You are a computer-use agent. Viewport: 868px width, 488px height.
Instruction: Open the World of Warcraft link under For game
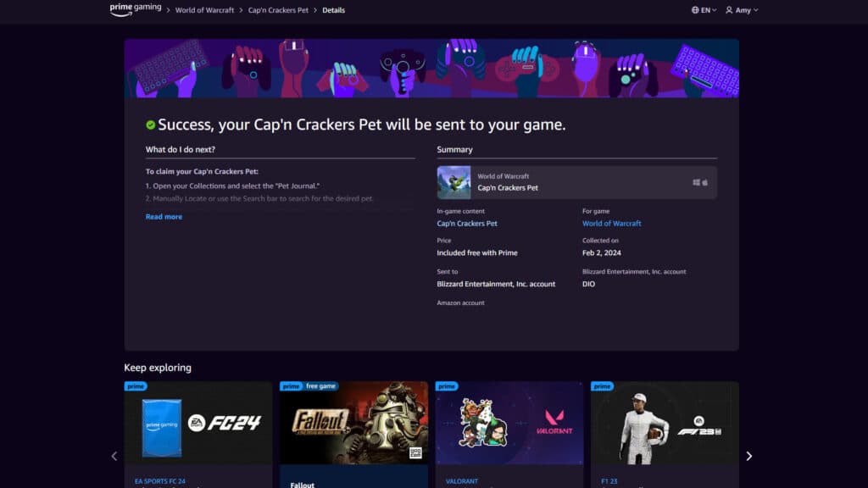click(x=611, y=223)
